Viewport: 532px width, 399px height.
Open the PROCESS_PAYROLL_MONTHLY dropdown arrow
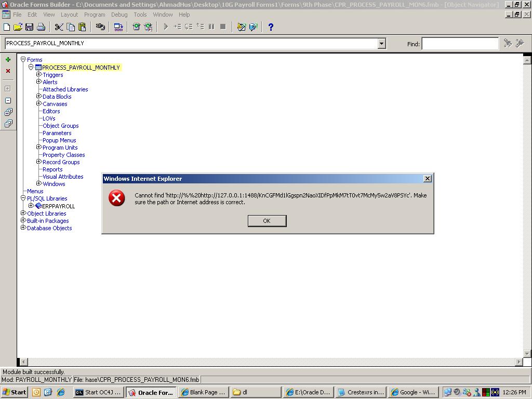tap(381, 44)
